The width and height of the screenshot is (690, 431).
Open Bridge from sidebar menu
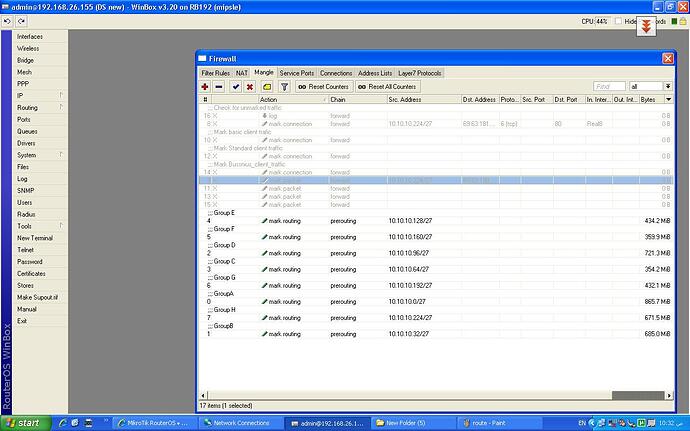[40, 60]
